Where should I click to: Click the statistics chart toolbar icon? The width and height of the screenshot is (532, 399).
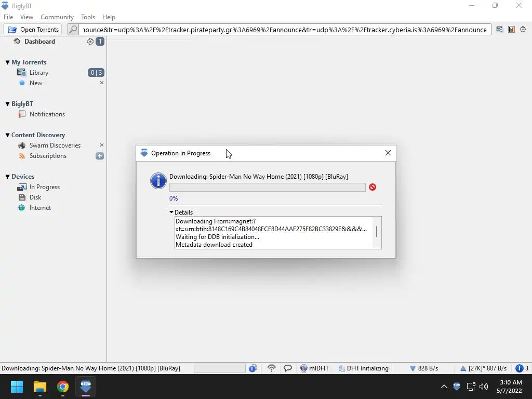click(x=511, y=30)
